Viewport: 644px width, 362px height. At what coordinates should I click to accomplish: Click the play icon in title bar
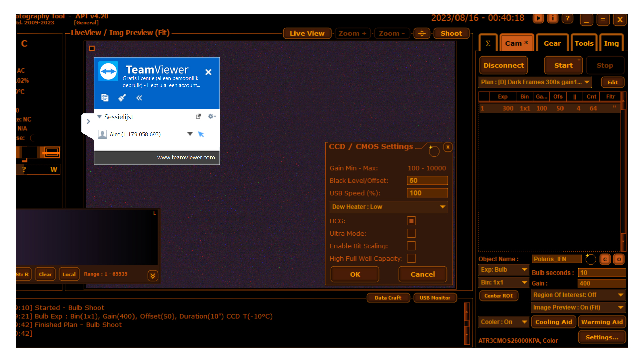pos(538,18)
